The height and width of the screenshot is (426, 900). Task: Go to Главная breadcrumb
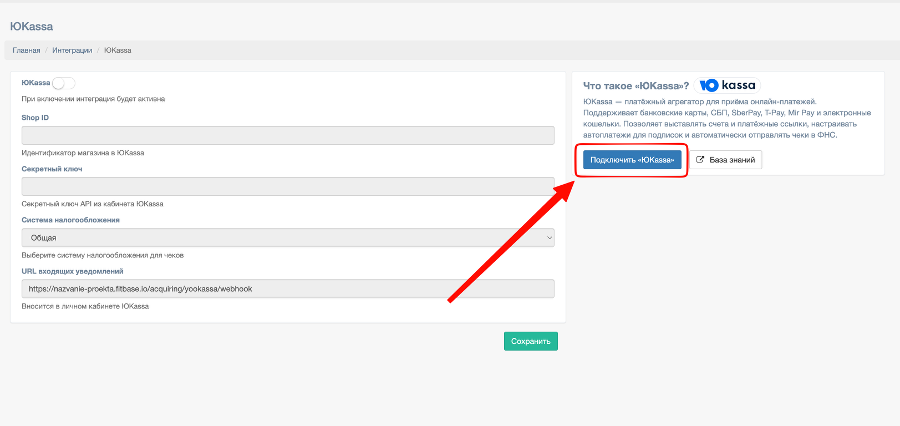pyautogui.click(x=26, y=51)
